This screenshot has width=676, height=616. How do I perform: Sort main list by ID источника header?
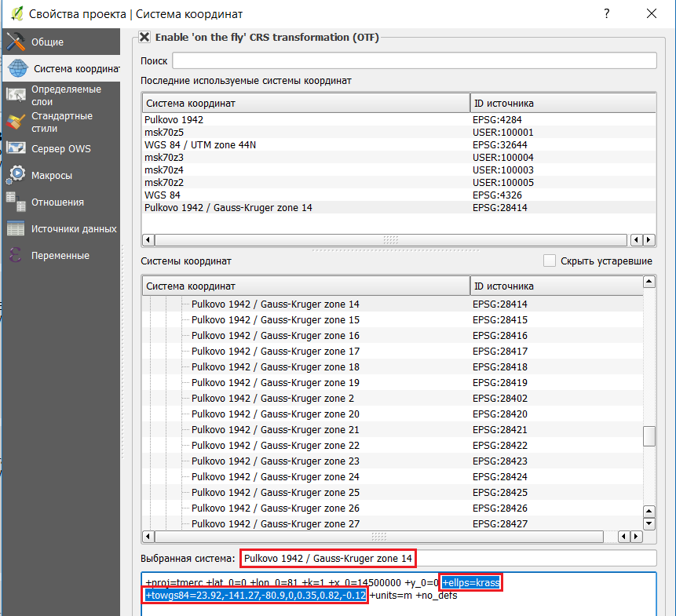pyautogui.click(x=557, y=286)
